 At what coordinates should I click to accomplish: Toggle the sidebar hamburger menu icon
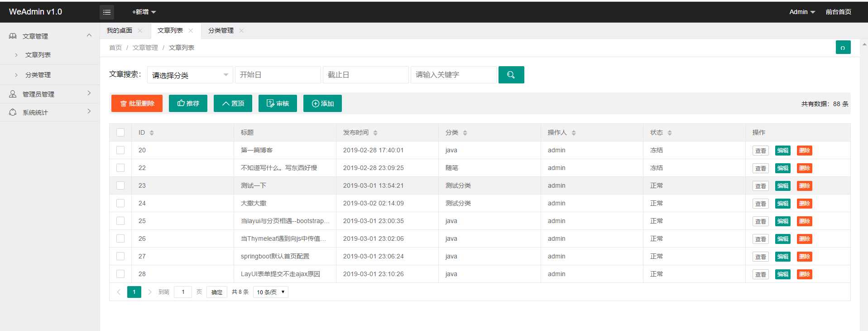(107, 12)
